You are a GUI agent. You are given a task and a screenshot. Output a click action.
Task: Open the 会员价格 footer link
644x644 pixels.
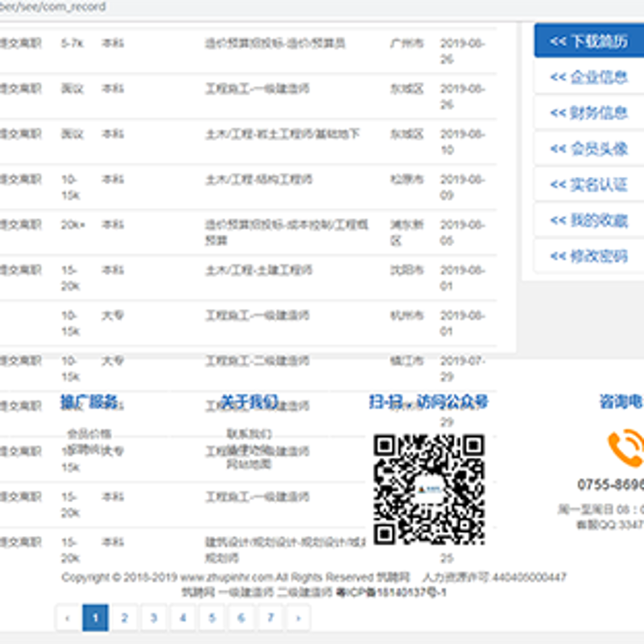coord(89,434)
